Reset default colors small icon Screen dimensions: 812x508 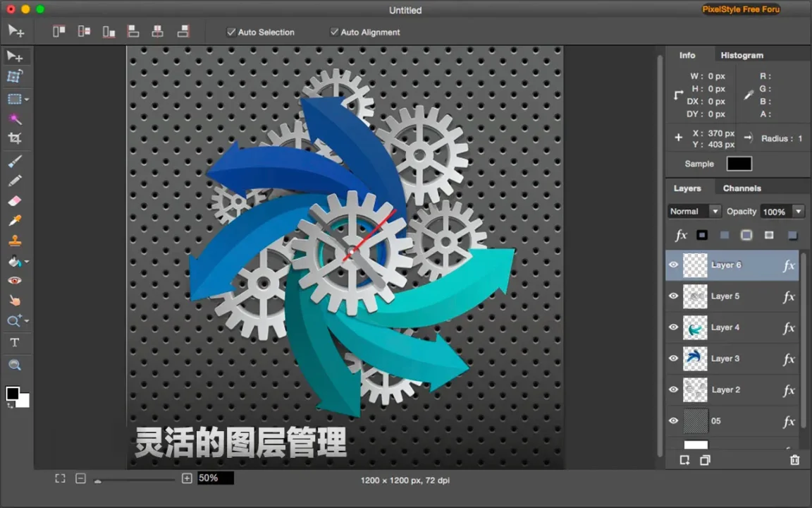click(x=9, y=406)
